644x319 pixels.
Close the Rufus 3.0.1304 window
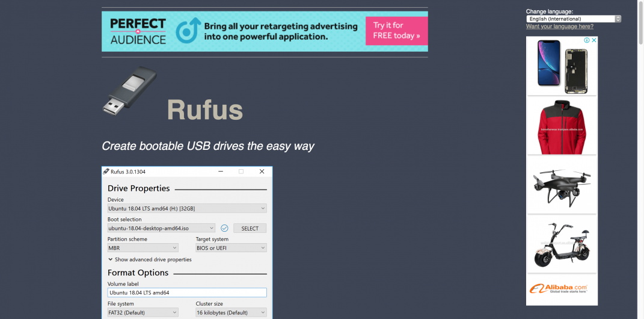tap(262, 172)
